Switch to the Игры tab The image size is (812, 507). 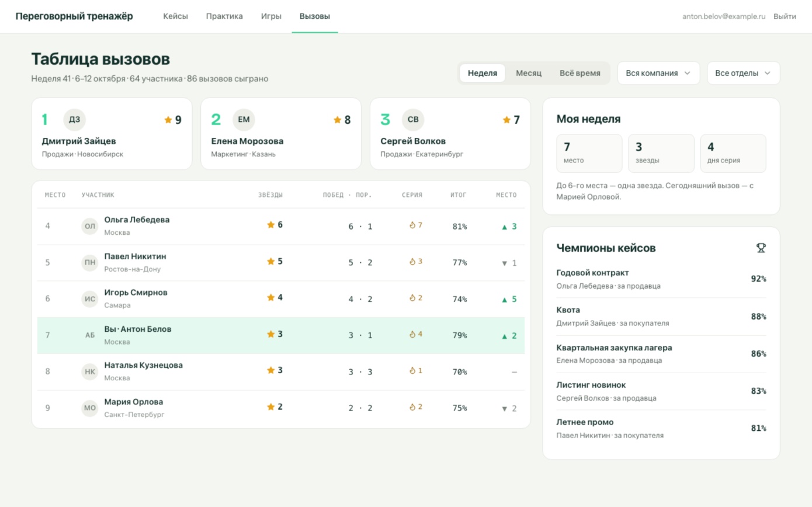[x=271, y=16]
